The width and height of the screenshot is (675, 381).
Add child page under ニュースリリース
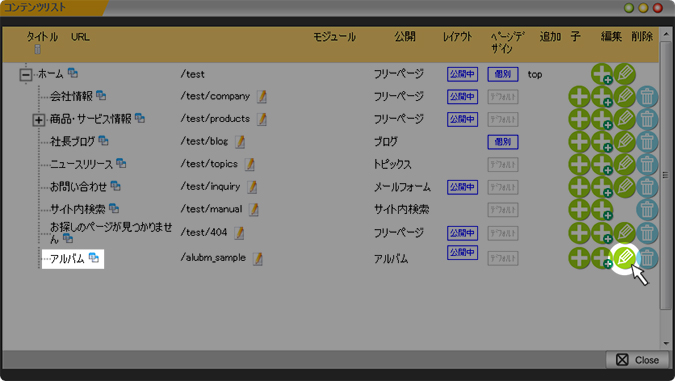click(602, 164)
